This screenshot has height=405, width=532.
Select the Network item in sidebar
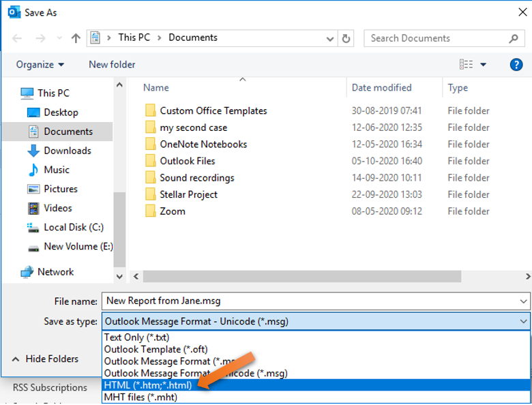click(55, 271)
